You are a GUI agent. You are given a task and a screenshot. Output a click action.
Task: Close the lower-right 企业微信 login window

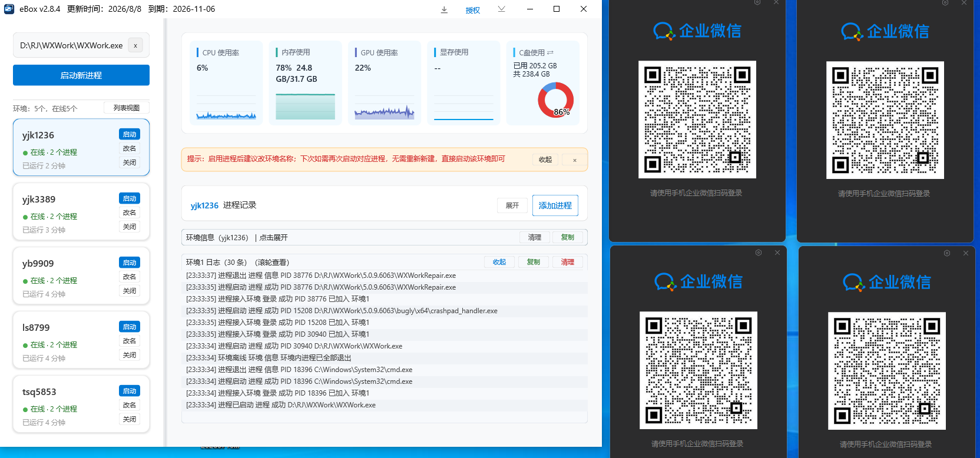pyautogui.click(x=966, y=253)
